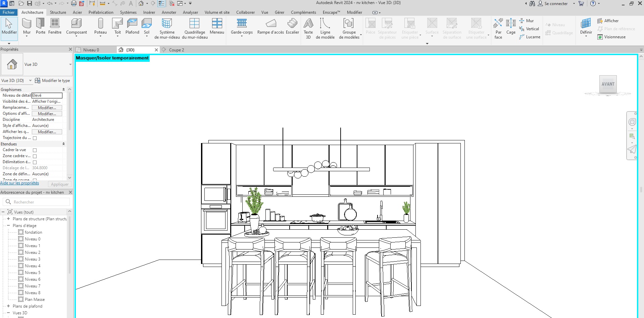
Task: Click the Afficher work plane button
Action: tap(608, 21)
